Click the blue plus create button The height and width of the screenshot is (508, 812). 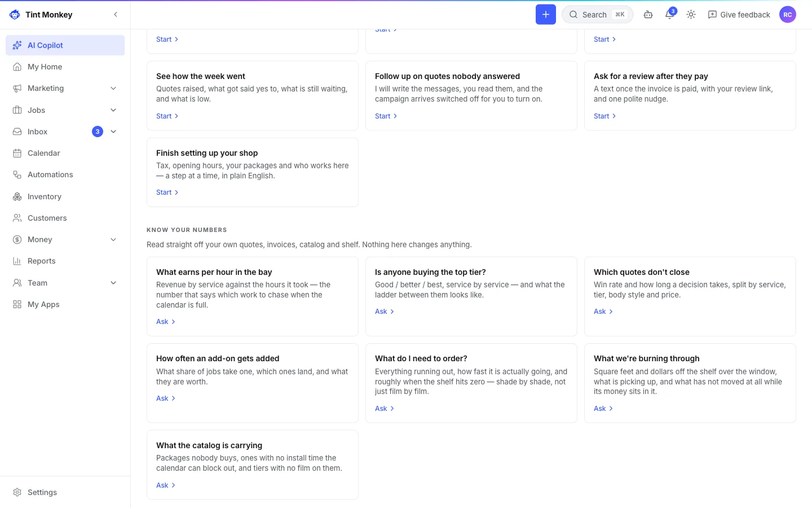[x=546, y=15]
